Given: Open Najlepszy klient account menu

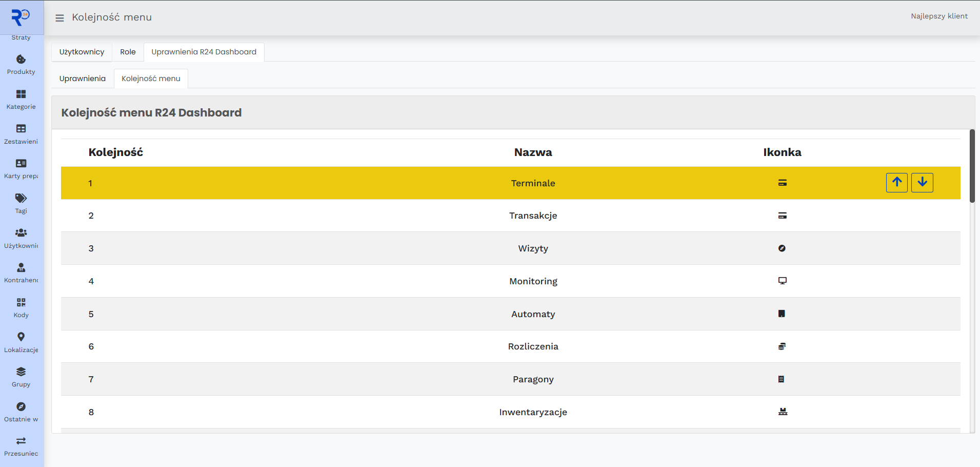Looking at the screenshot, I should (939, 16).
